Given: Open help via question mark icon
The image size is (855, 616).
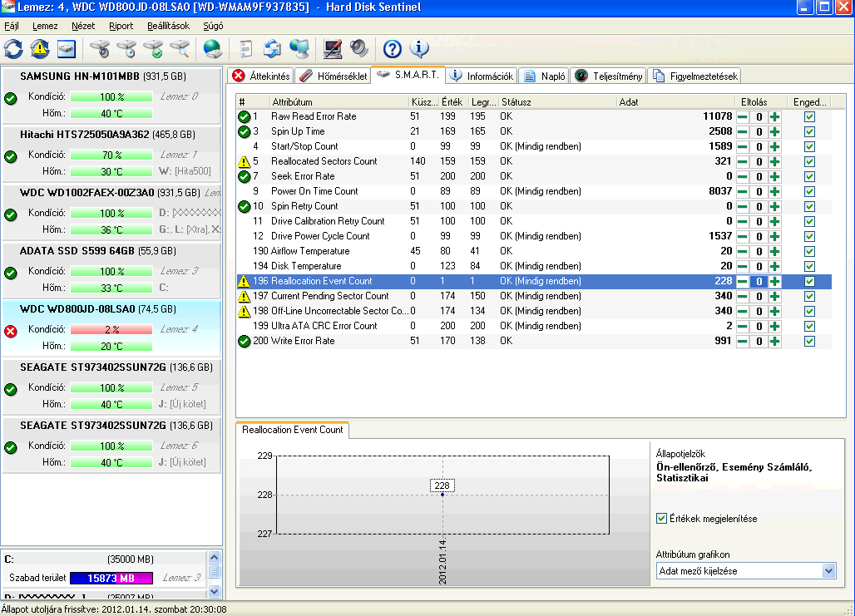Looking at the screenshot, I should (392, 49).
